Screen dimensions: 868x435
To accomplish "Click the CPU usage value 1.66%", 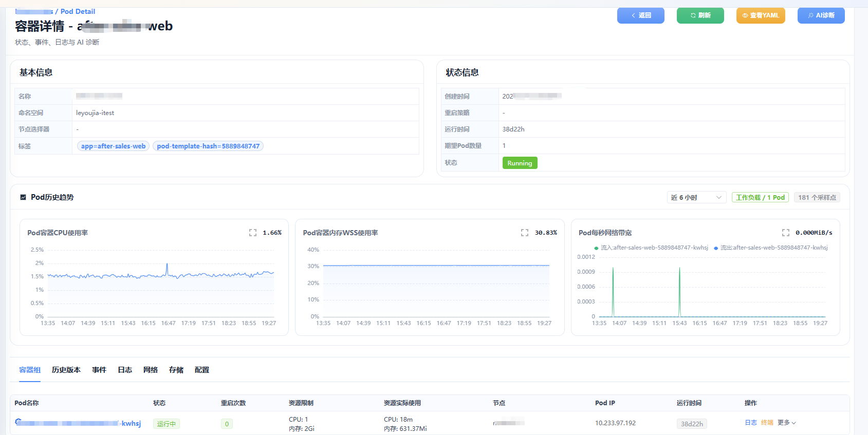I will point(272,233).
